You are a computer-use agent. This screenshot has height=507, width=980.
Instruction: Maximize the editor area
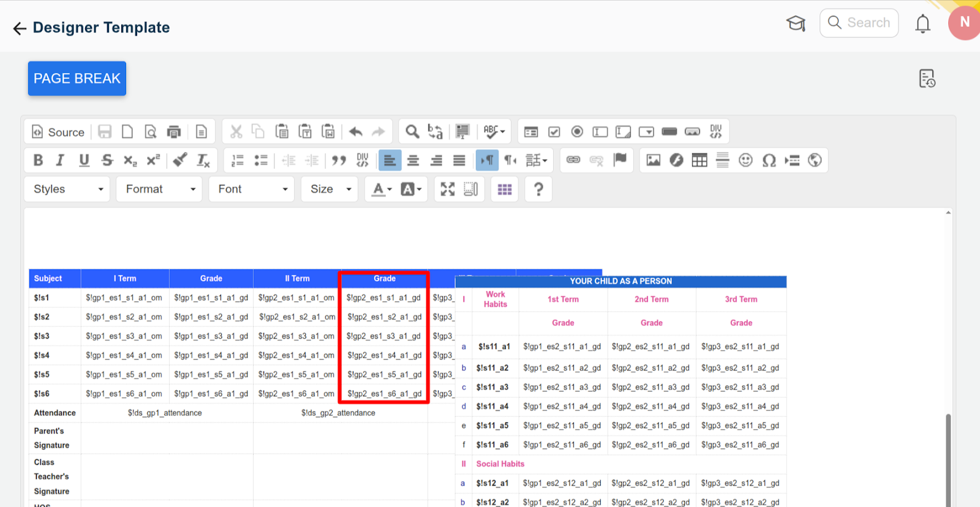pos(448,189)
